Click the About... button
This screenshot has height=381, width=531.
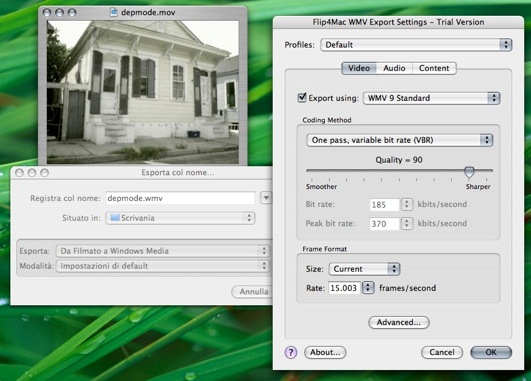pos(325,353)
